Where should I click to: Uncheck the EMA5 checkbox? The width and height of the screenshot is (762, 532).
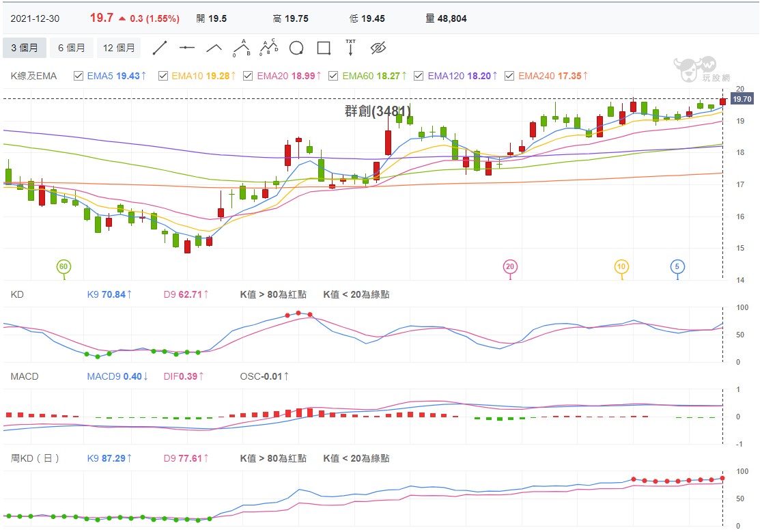click(x=79, y=76)
